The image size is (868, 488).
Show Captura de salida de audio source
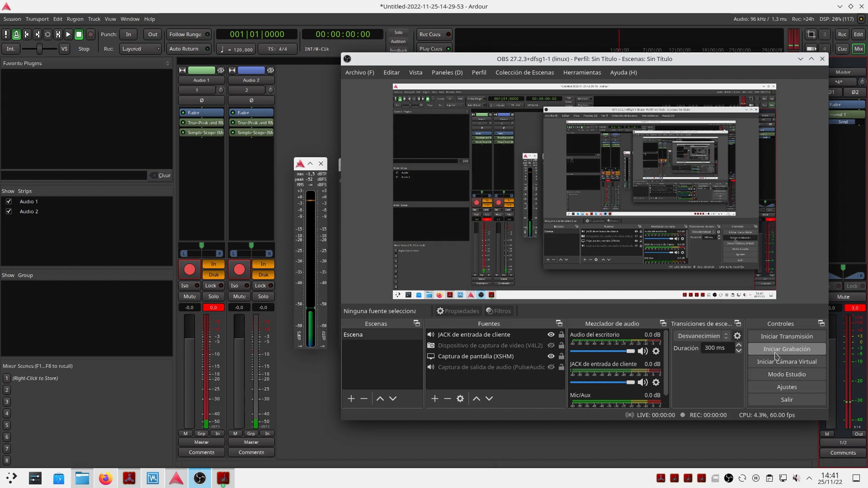pyautogui.click(x=551, y=367)
